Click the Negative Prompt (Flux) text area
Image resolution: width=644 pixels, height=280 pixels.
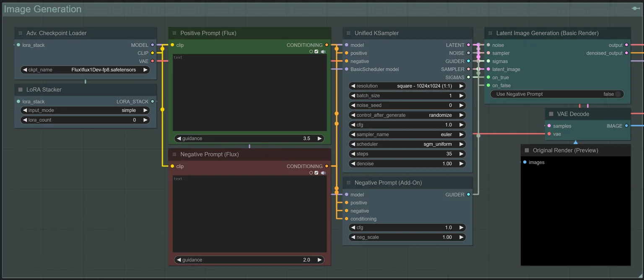[249, 214]
